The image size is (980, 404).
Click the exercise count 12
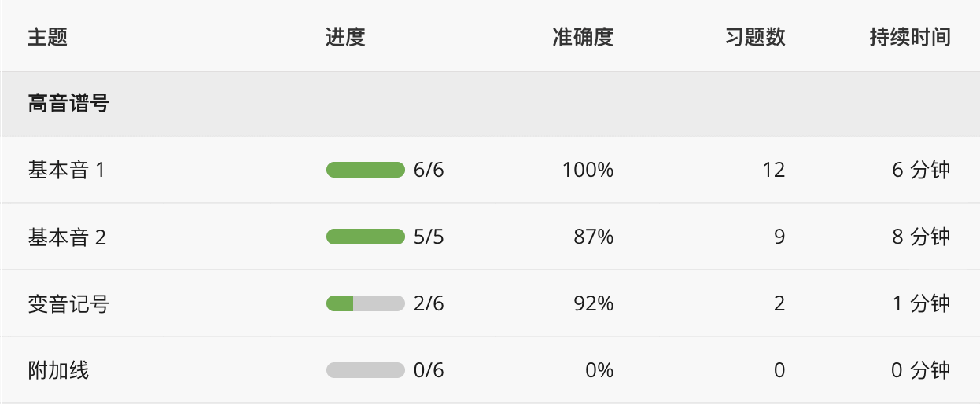pos(774,170)
